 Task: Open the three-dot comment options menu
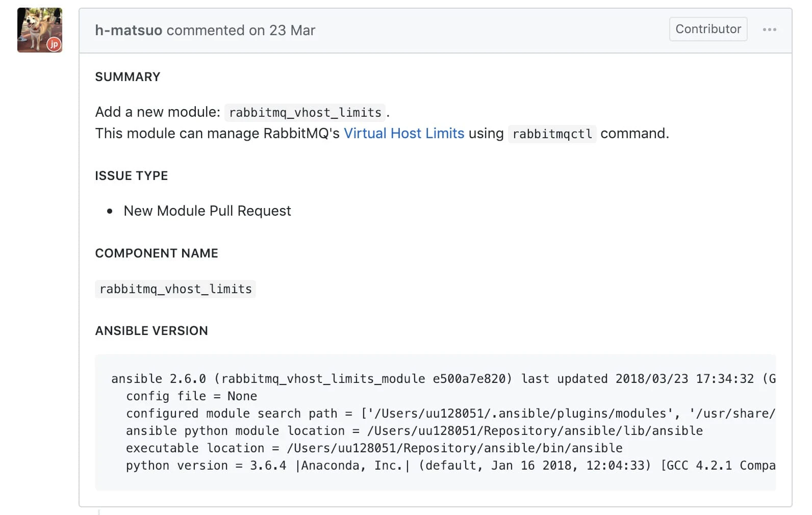click(x=769, y=30)
